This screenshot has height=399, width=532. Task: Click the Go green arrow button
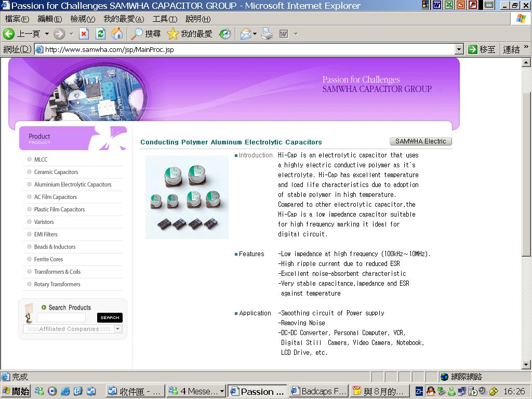[473, 49]
